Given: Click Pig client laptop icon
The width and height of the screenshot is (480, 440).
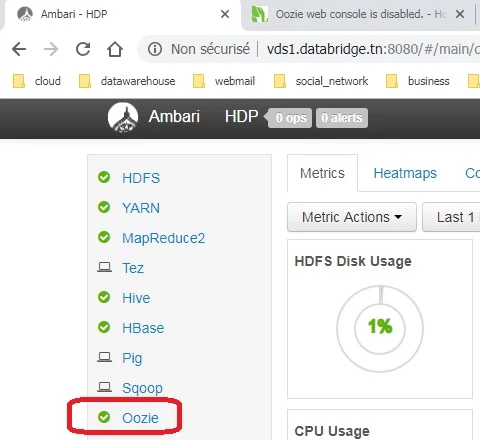Looking at the screenshot, I should (x=104, y=357).
